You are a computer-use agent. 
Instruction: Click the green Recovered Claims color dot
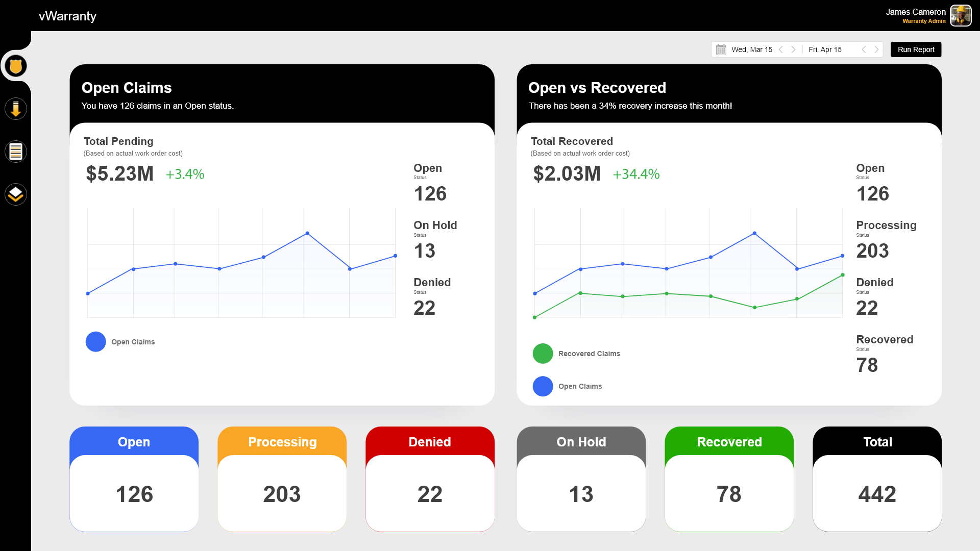pyautogui.click(x=543, y=354)
